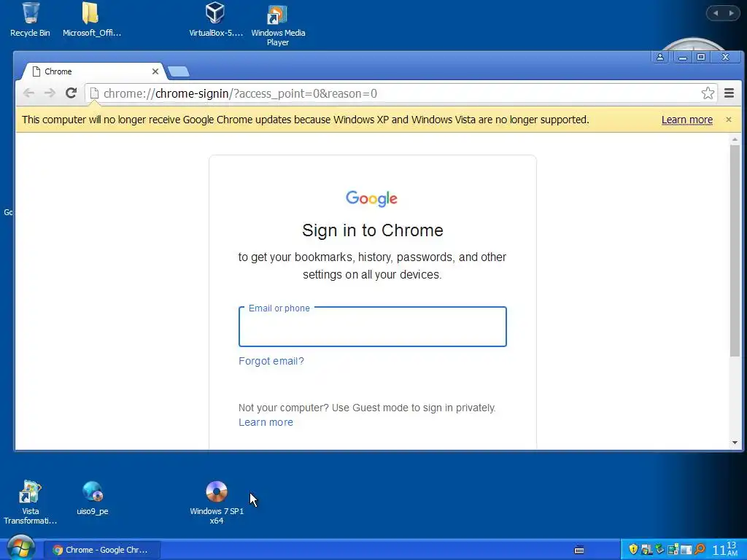Open a new tab with the new-tab button
The width and height of the screenshot is (747, 560).
[179, 71]
